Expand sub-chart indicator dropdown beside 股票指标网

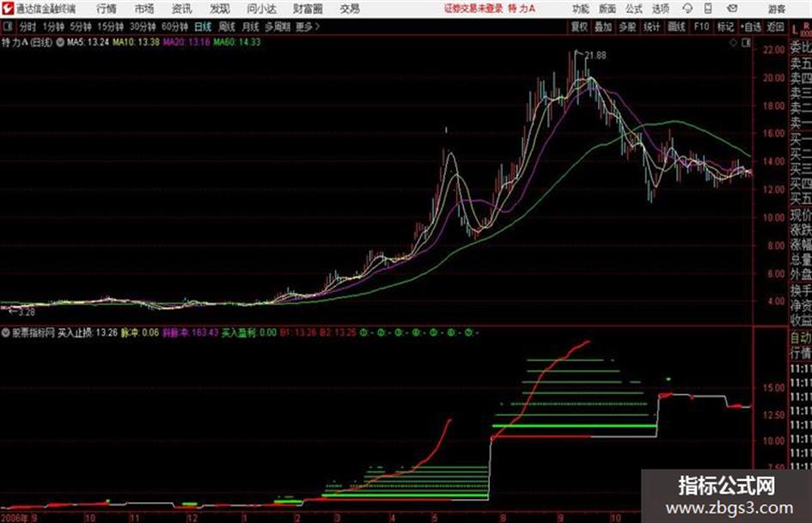pos(6,333)
